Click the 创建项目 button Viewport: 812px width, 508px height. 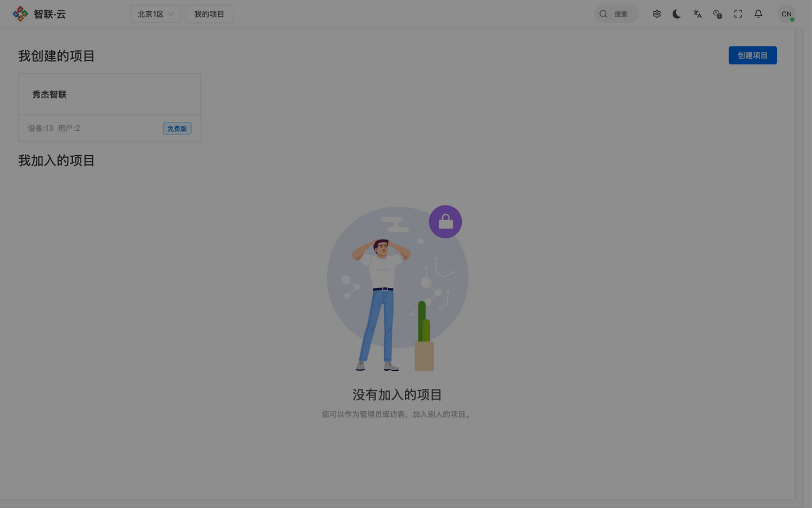[753, 55]
